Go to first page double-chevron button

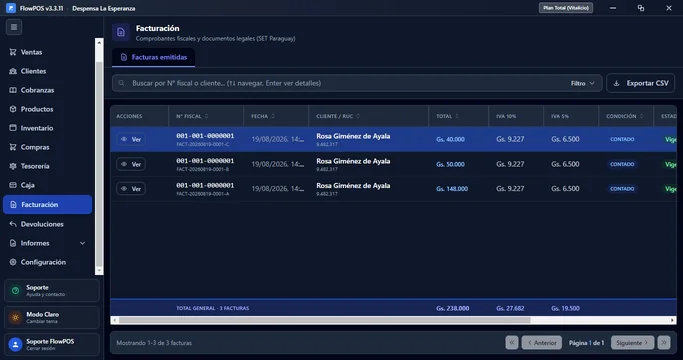click(x=512, y=343)
